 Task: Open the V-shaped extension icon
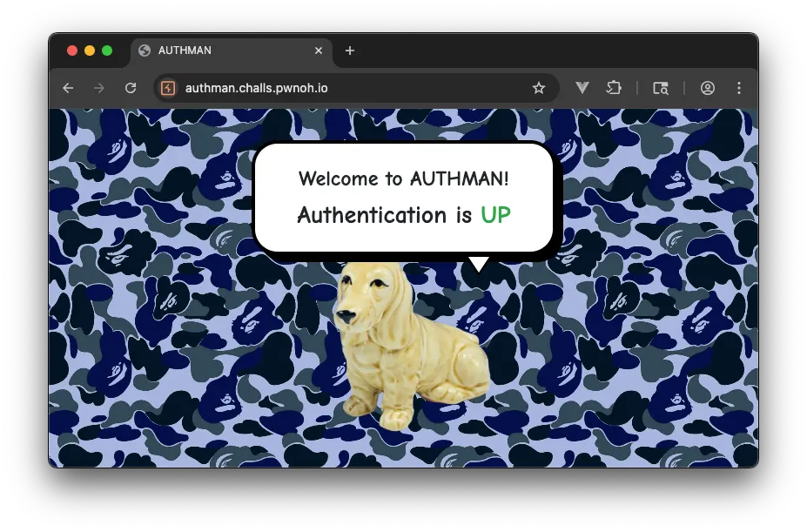click(582, 88)
